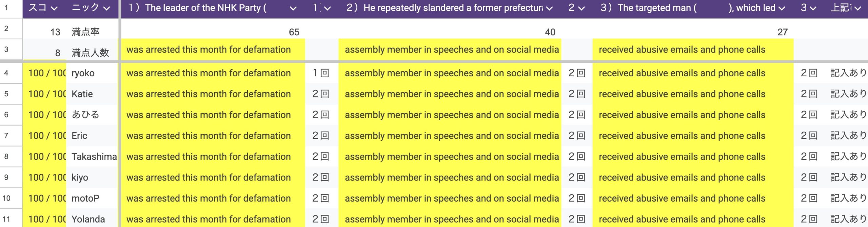Select the cell containing name ryoko
The height and width of the screenshot is (227, 868).
[92, 73]
